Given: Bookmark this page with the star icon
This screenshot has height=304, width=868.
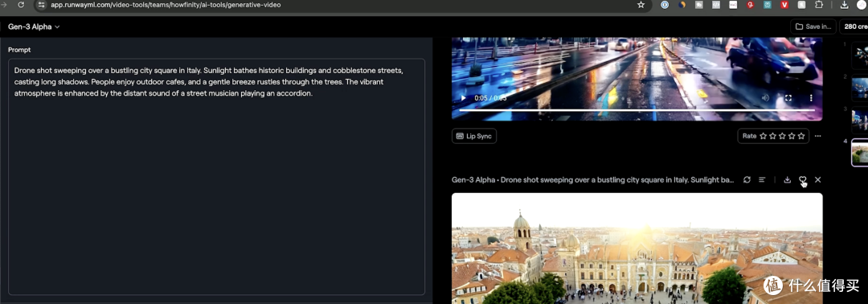Looking at the screenshot, I should (x=641, y=5).
